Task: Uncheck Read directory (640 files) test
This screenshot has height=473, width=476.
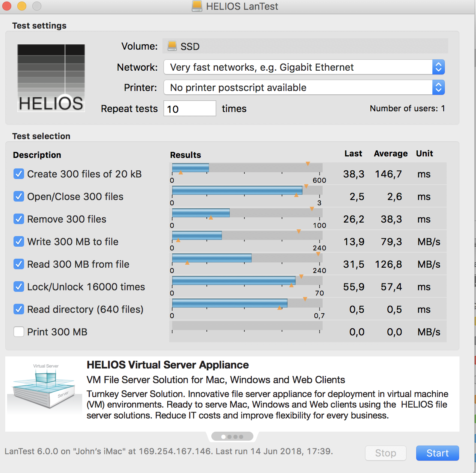Action: coord(19,309)
